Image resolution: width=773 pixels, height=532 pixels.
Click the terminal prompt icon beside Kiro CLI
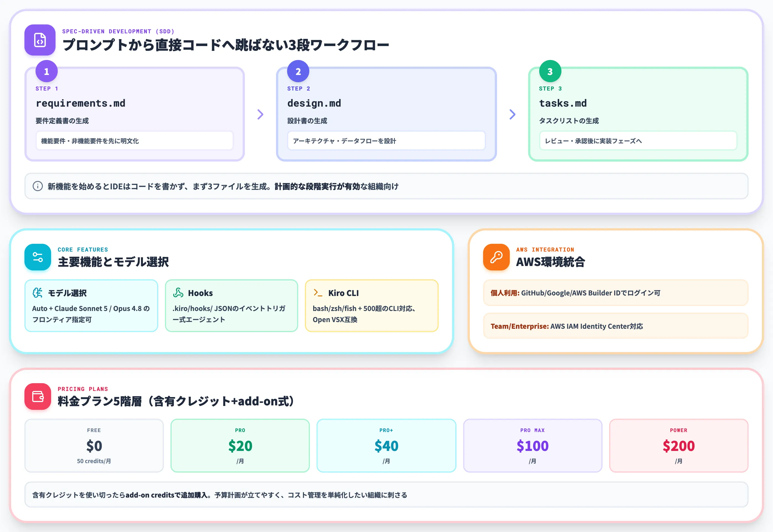[318, 293]
